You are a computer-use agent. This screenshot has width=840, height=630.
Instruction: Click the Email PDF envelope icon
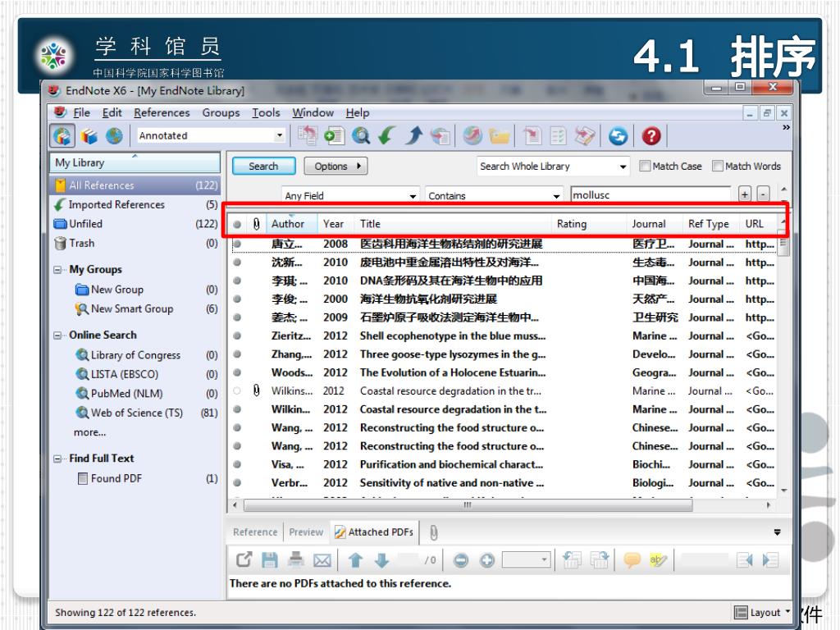(x=322, y=560)
